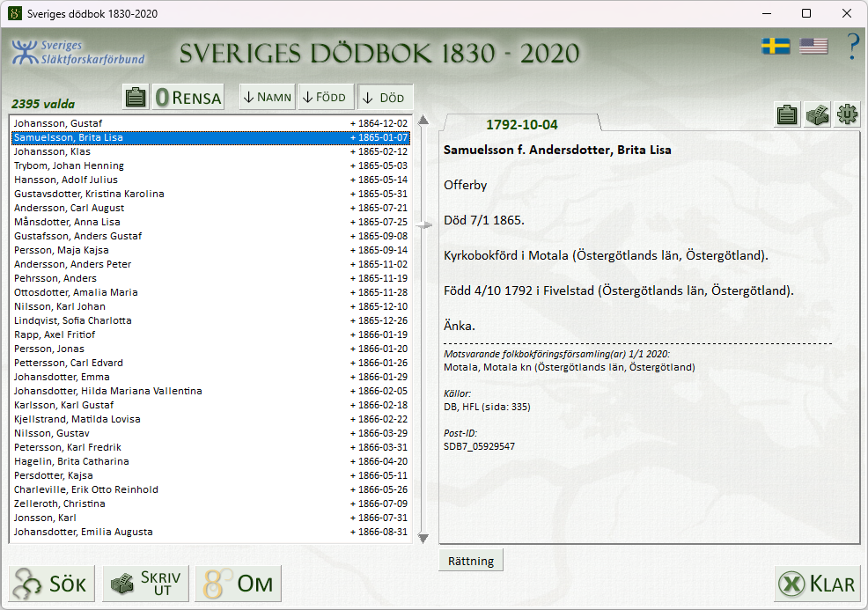Click Post-ID value SDB7_05929547
Image resolution: width=868 pixels, height=610 pixels.
click(479, 446)
